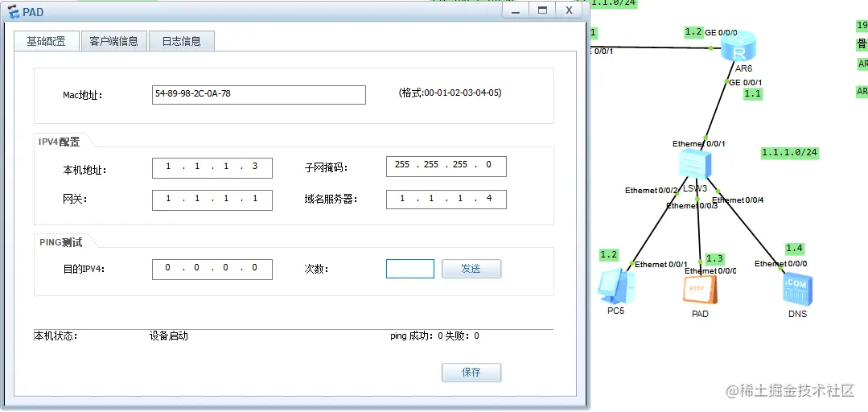Screen dimensions: 868x412
Task: Click the 网关 IP field
Action: (x=212, y=200)
